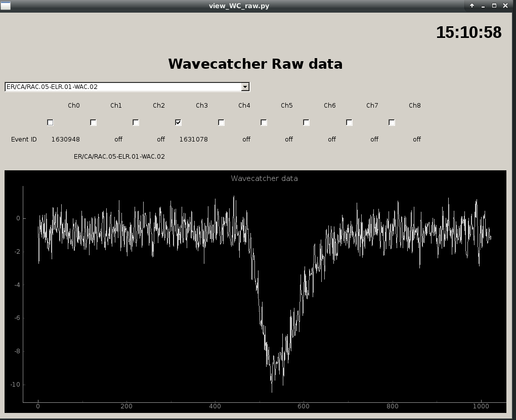Screen dimensions: 516x420
Task: Select the Ch5 channel checkbox
Action: 264,122
